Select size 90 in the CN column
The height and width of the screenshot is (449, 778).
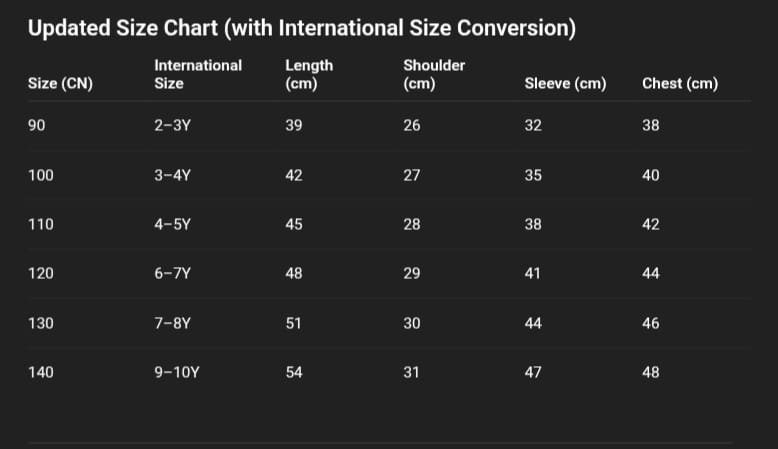point(36,126)
